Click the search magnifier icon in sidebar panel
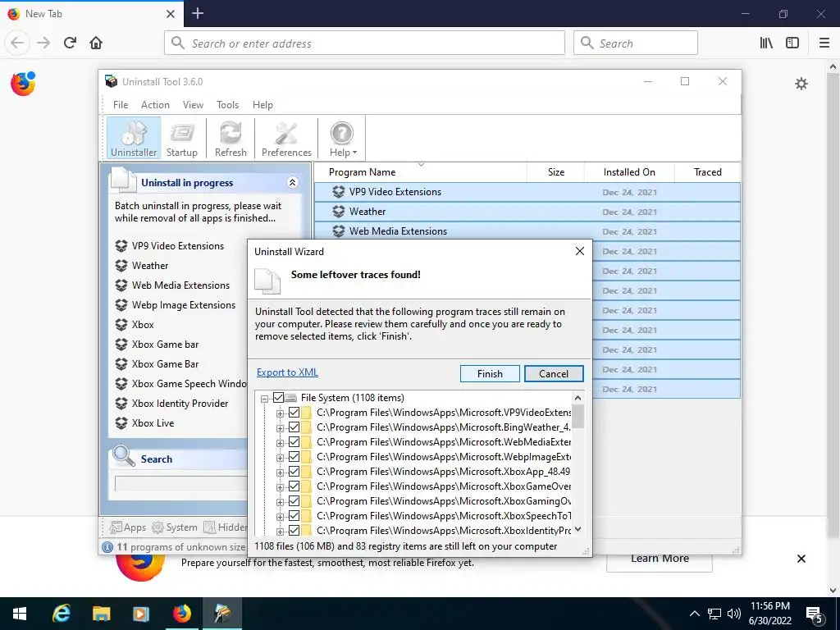 (124, 456)
